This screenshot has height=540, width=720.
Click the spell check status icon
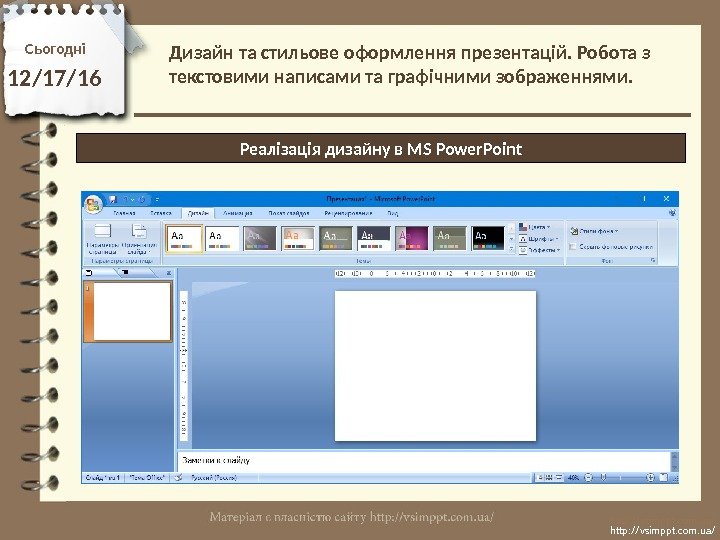pyautogui.click(x=178, y=478)
